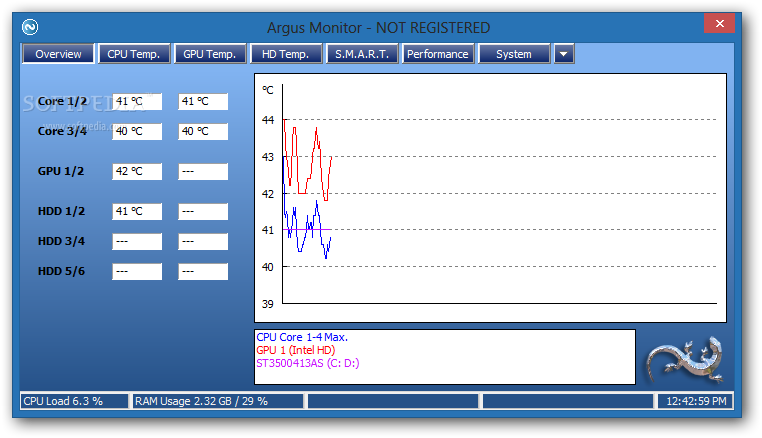Click the Core 1 temperature field
Viewport: 762px width, 438px height.
point(137,102)
